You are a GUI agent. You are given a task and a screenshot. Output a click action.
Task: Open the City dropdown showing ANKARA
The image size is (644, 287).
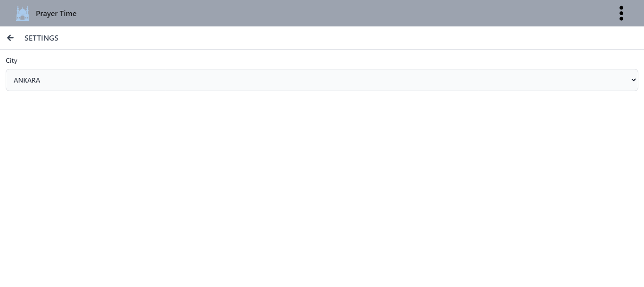click(322, 80)
